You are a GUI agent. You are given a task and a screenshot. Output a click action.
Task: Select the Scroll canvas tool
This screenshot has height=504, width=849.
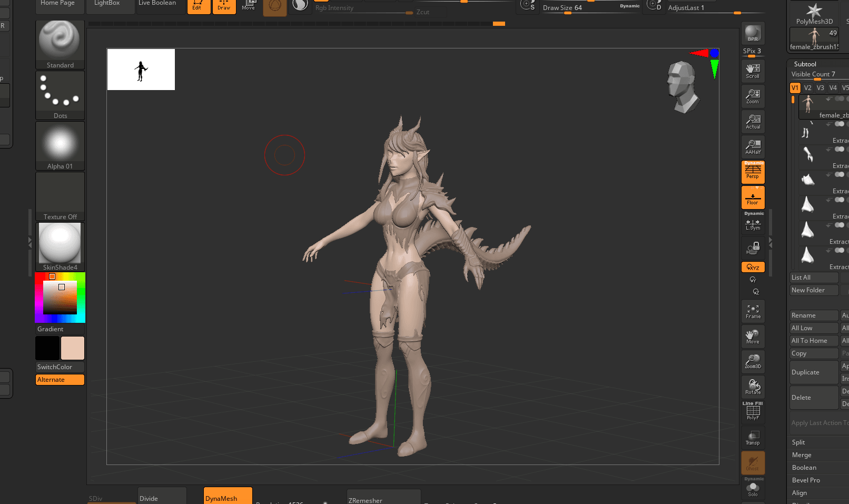tap(753, 71)
